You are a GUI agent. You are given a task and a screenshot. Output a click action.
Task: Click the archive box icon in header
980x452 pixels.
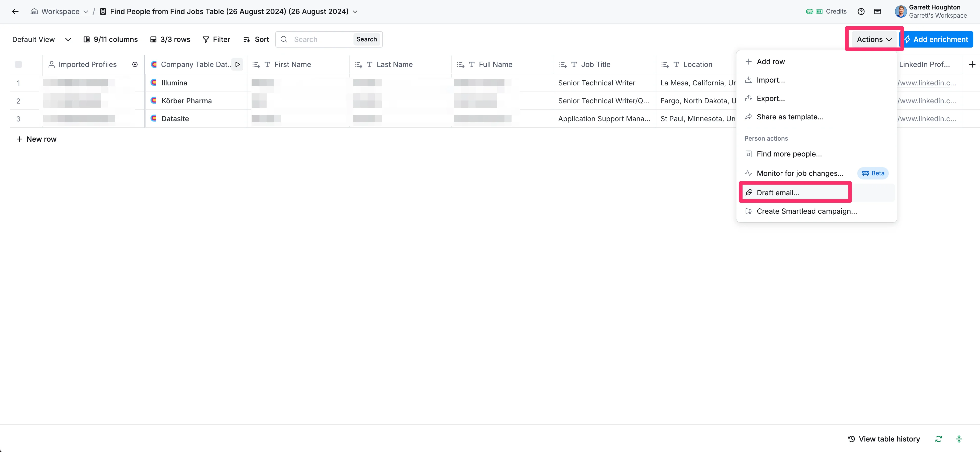877,12
